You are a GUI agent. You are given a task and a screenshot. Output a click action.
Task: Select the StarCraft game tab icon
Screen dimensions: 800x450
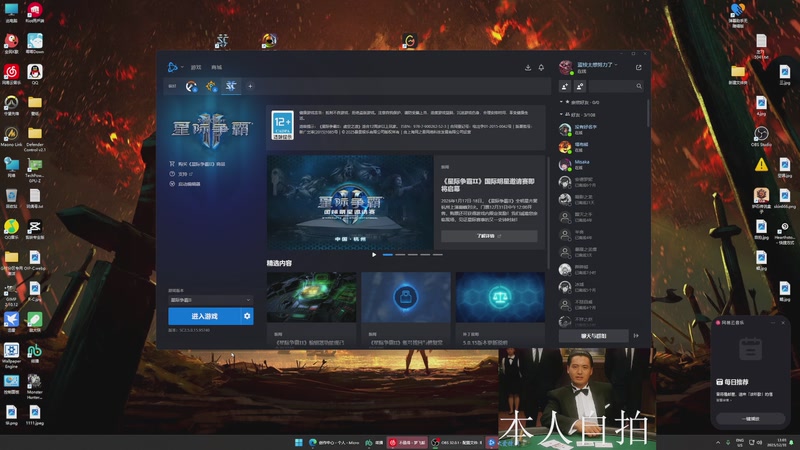(x=231, y=86)
